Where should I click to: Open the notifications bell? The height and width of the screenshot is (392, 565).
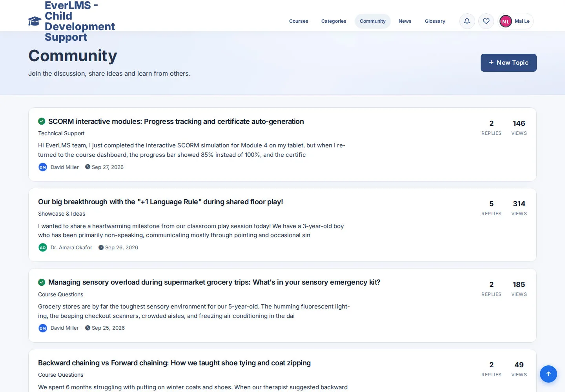coord(467,21)
